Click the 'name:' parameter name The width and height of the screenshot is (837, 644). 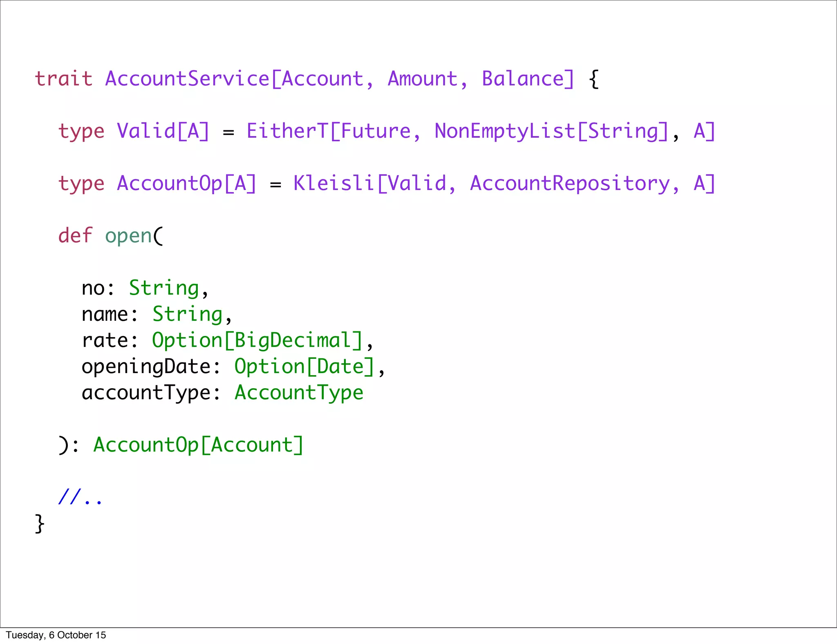tap(110, 314)
